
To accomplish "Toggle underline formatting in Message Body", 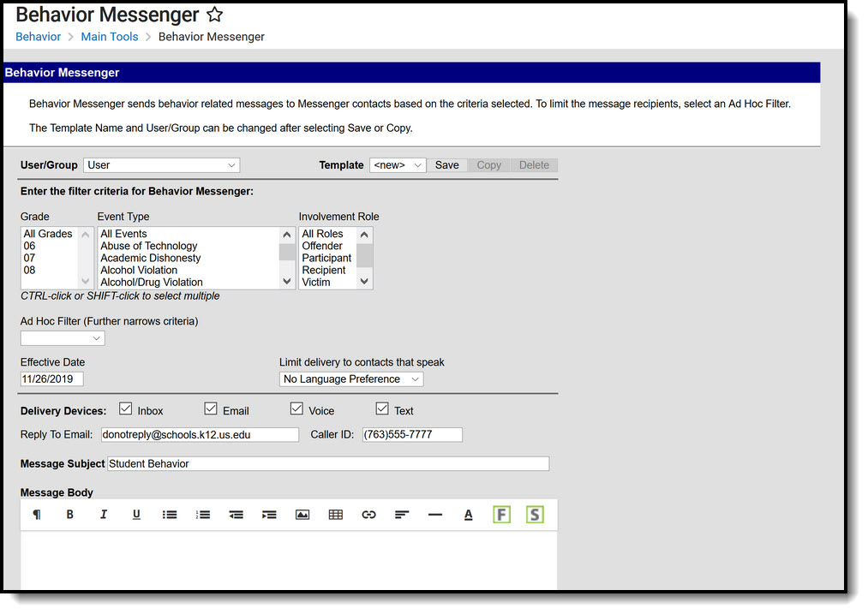I will [x=136, y=515].
